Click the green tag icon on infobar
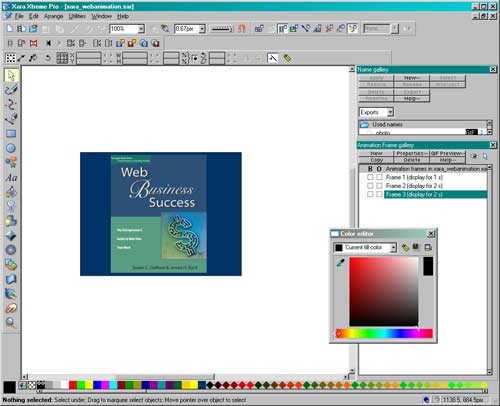Image resolution: width=500 pixels, height=406 pixels. (x=287, y=58)
